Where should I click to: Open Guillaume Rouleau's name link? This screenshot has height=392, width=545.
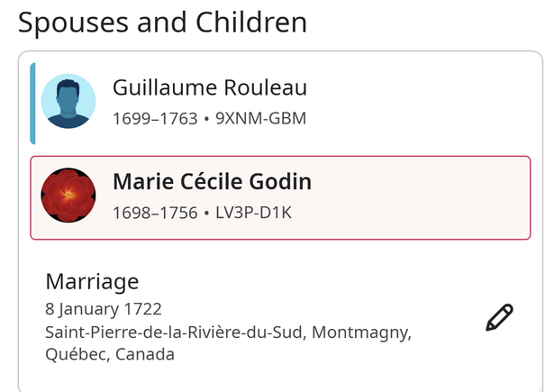[x=210, y=87]
